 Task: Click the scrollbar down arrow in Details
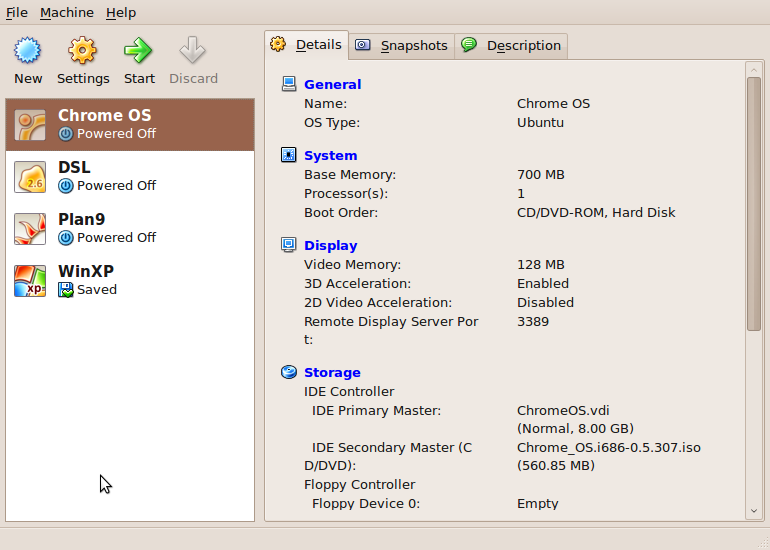coord(753,511)
